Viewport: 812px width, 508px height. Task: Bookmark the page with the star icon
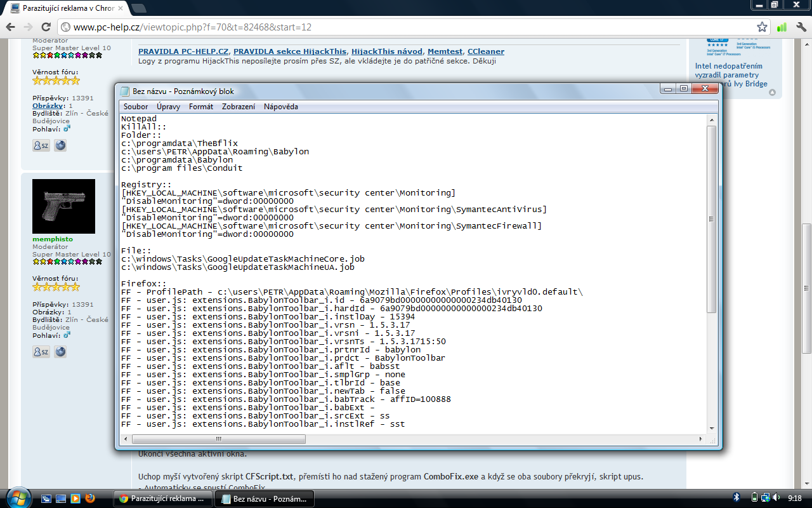tap(762, 27)
